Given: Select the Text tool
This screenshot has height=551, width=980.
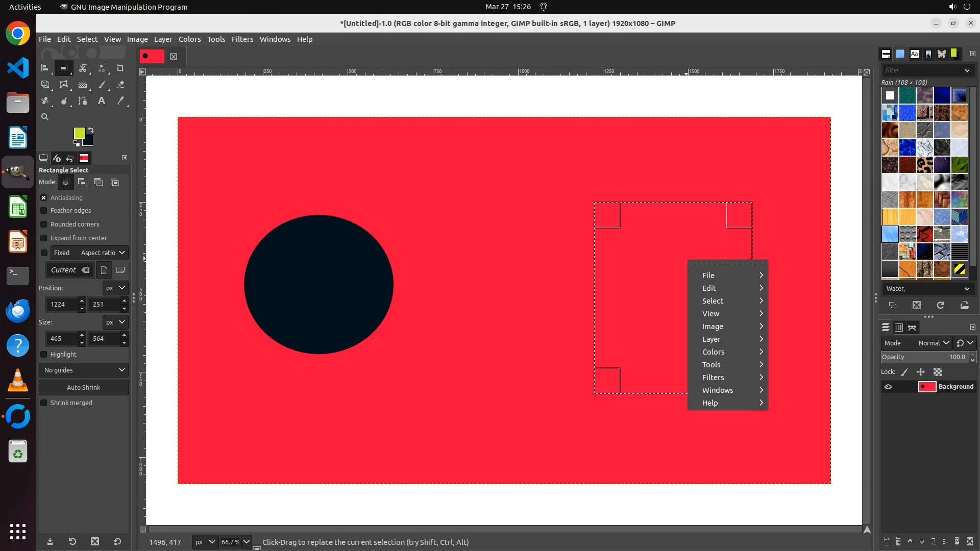Looking at the screenshot, I should click(x=102, y=101).
